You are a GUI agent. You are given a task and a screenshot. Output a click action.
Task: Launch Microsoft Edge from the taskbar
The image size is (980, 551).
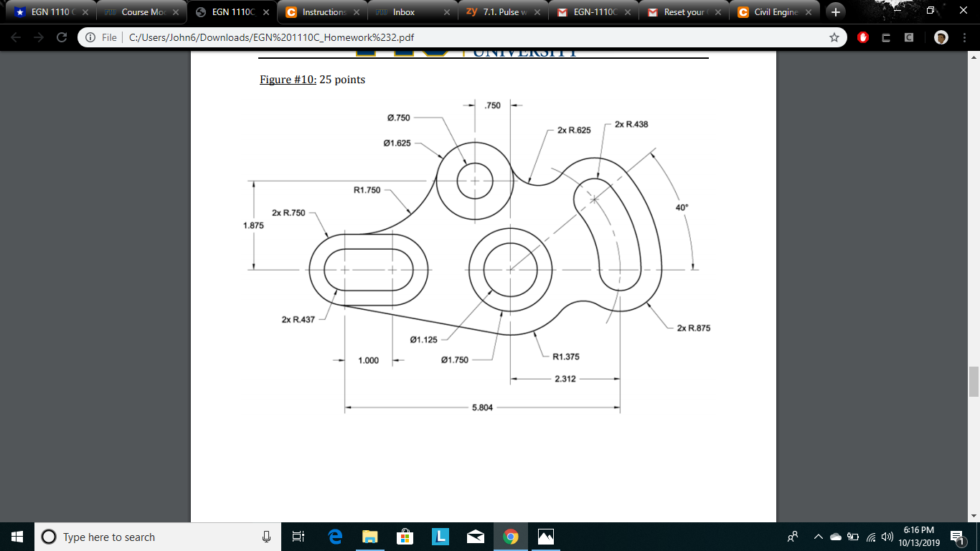[334, 537]
